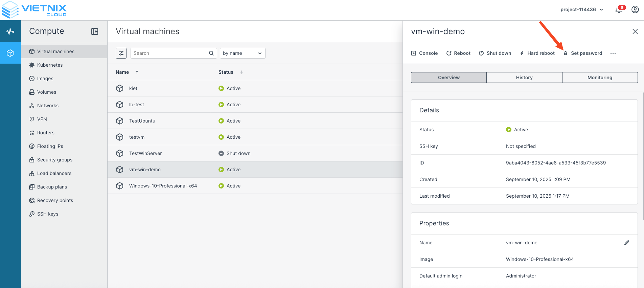Open the notifications bell icon
644x288 pixels.
pos(619,10)
